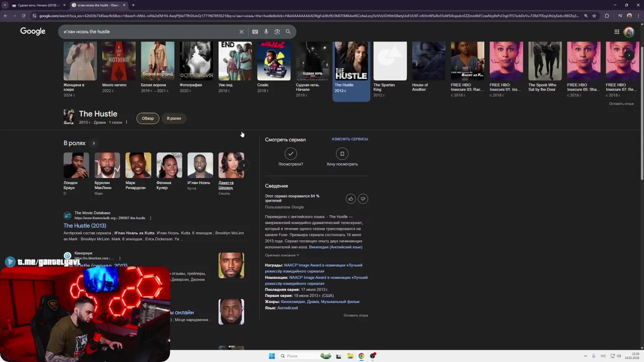Click the Кинокомедия genre link
644x362 pixels.
[293, 302]
